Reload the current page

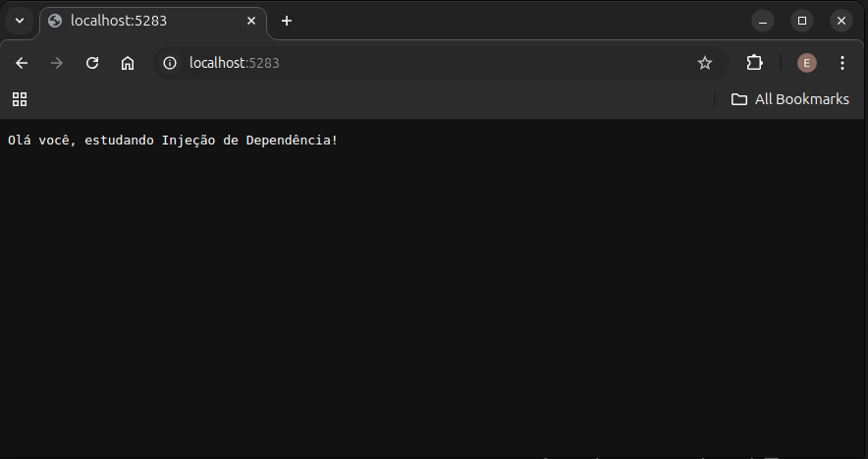92,63
